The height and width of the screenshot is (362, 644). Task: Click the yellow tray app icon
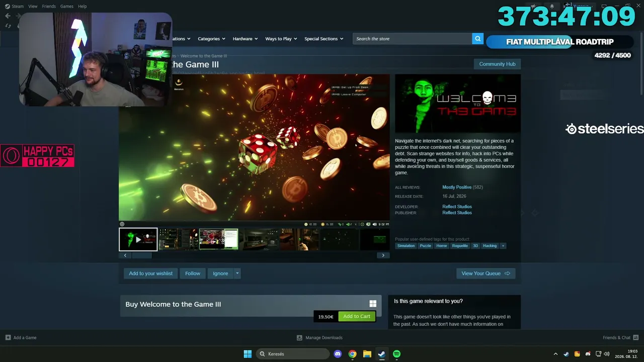click(x=577, y=354)
